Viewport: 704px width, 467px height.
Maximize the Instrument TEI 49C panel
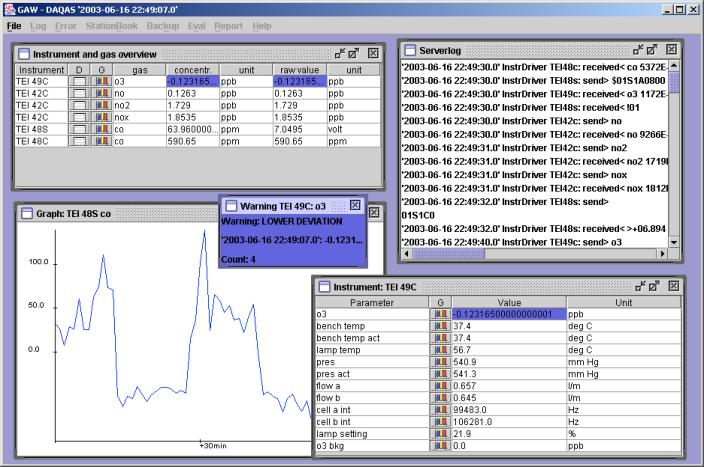(x=653, y=287)
